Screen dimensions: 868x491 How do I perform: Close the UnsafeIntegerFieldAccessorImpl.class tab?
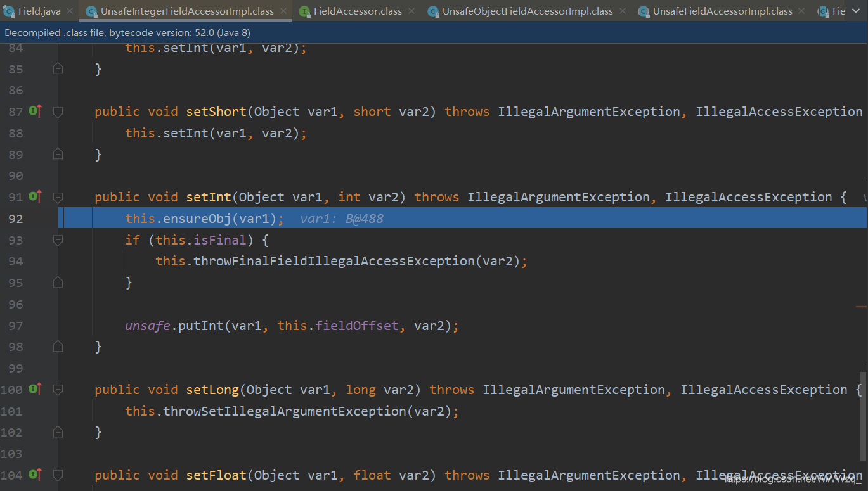[x=283, y=11]
